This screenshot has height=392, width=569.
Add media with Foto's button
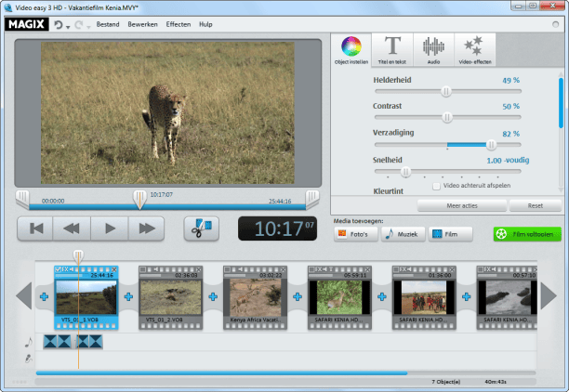[355, 234]
